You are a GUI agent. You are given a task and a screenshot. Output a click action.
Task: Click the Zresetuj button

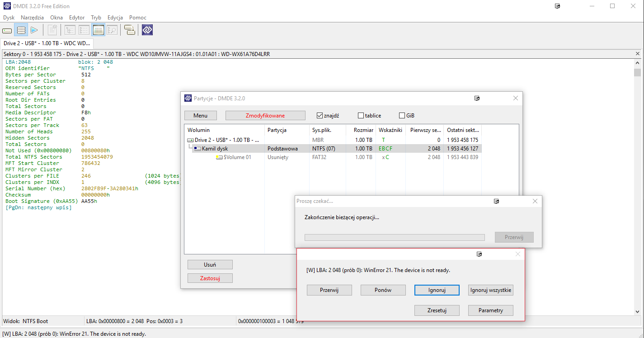[437, 310]
